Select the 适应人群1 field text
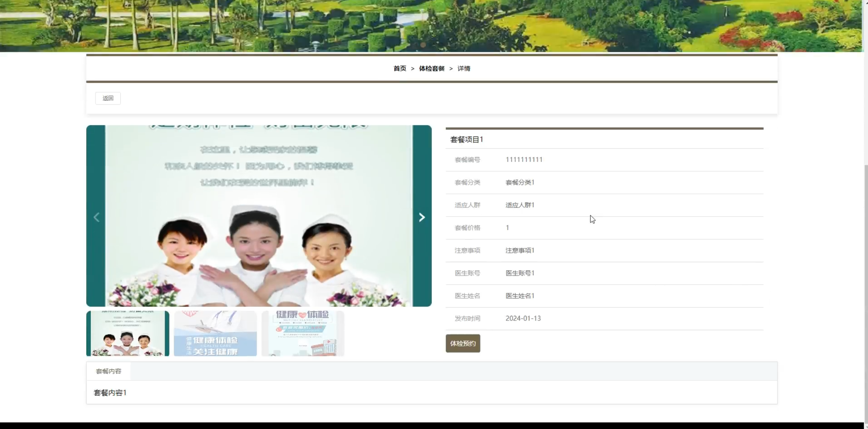 (519, 205)
